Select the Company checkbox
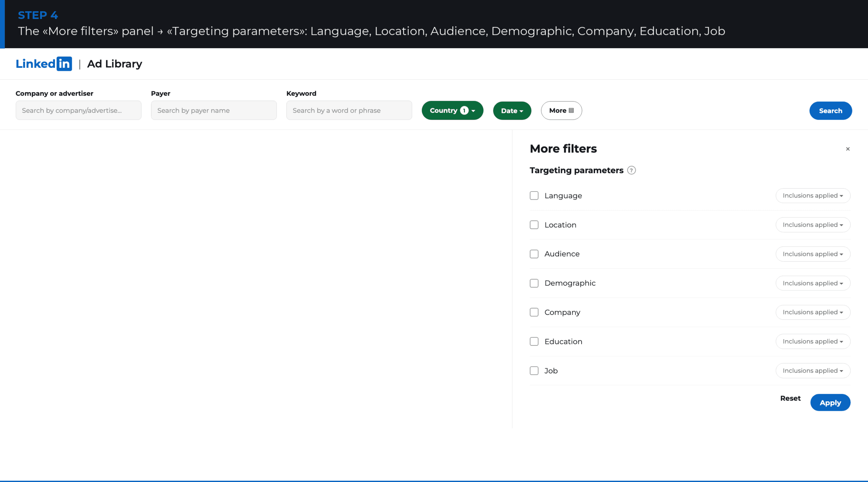 (534, 312)
